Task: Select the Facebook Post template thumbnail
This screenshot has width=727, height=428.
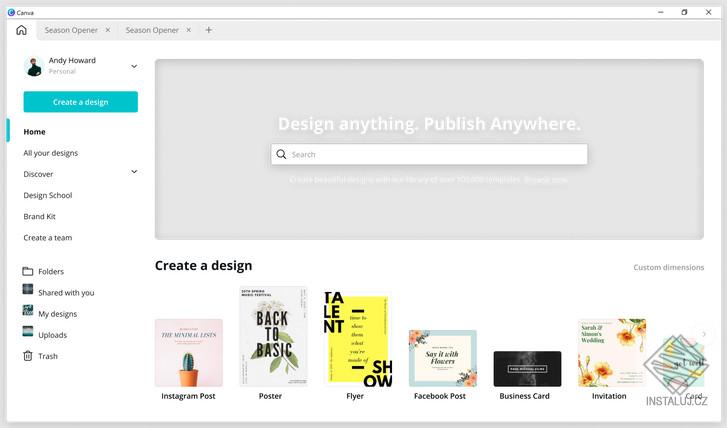Action: click(443, 358)
